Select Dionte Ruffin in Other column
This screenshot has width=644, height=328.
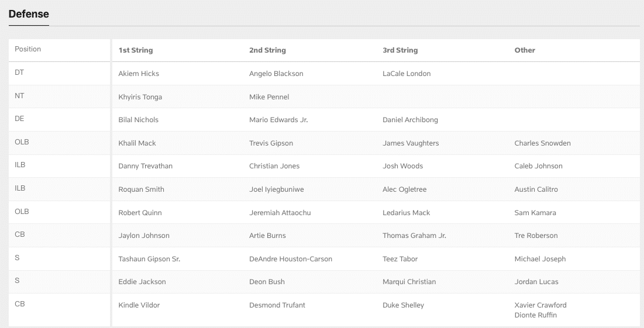click(x=535, y=315)
